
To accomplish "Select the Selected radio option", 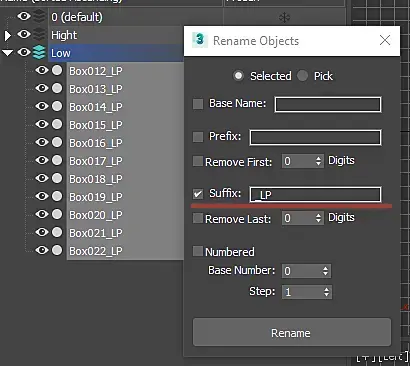I will click(x=238, y=76).
